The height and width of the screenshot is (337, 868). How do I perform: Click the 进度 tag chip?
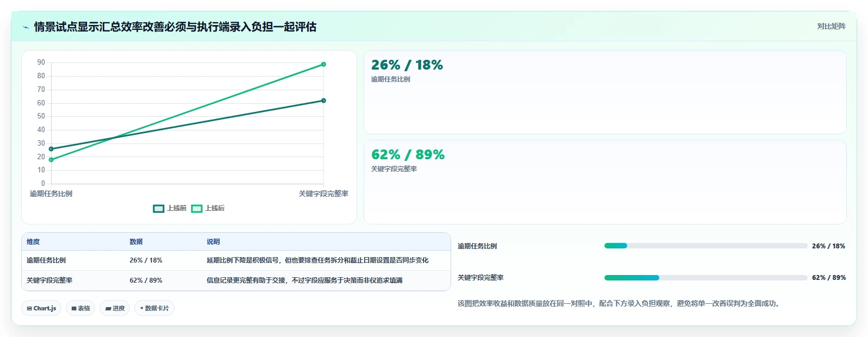click(x=115, y=308)
